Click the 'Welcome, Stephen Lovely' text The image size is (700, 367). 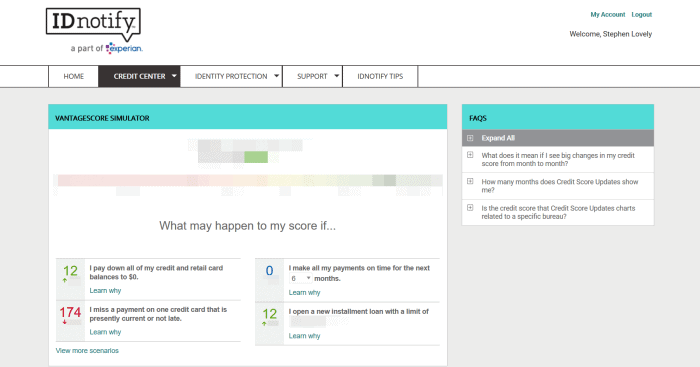(x=610, y=34)
